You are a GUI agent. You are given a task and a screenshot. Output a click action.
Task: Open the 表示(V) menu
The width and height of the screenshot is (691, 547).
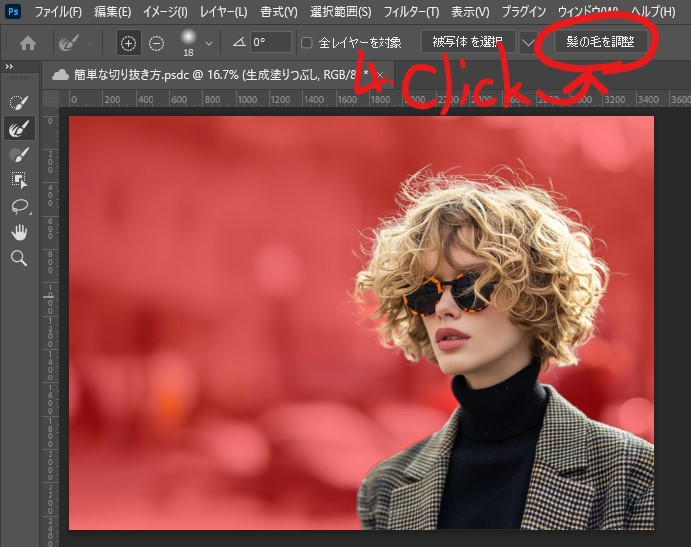click(x=470, y=12)
